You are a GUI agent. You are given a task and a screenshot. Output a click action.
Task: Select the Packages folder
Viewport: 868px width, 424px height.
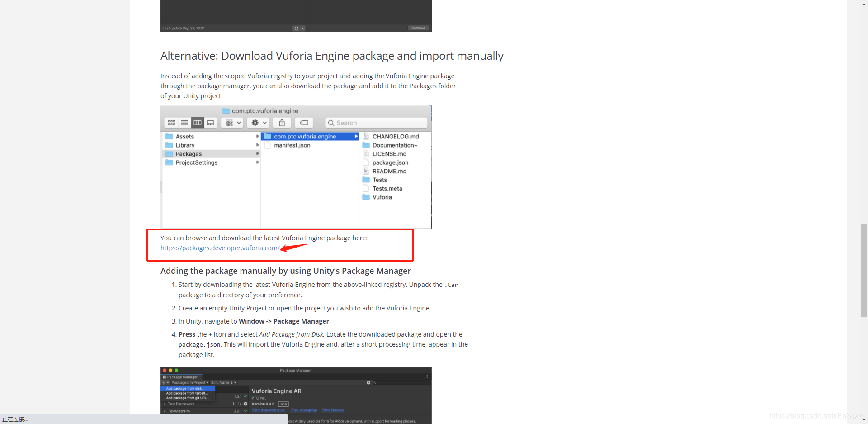(x=211, y=154)
